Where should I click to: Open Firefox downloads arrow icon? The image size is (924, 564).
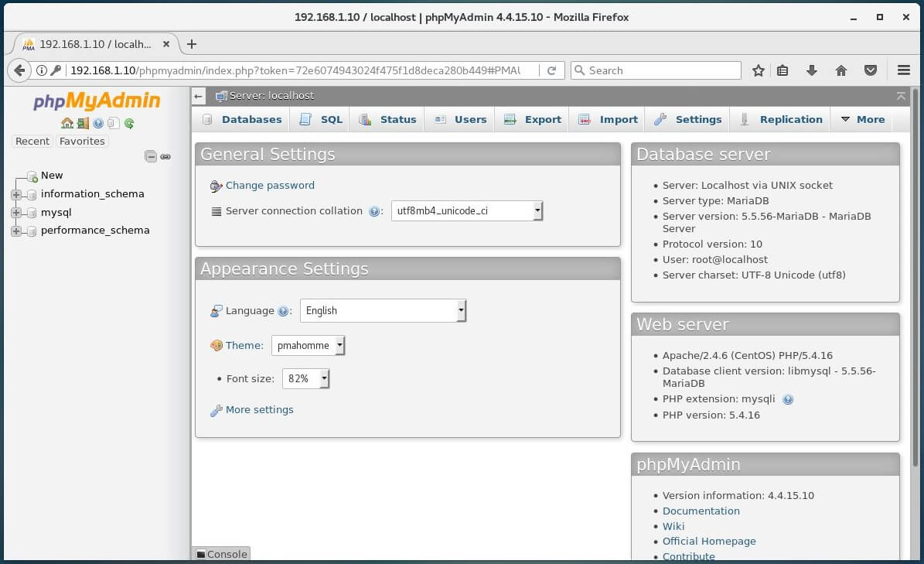[811, 70]
